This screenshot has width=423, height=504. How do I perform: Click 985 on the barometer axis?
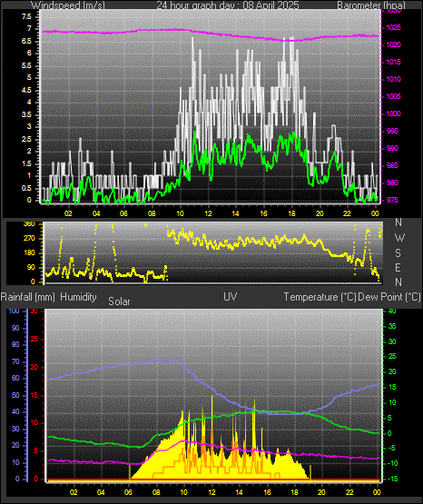point(392,165)
